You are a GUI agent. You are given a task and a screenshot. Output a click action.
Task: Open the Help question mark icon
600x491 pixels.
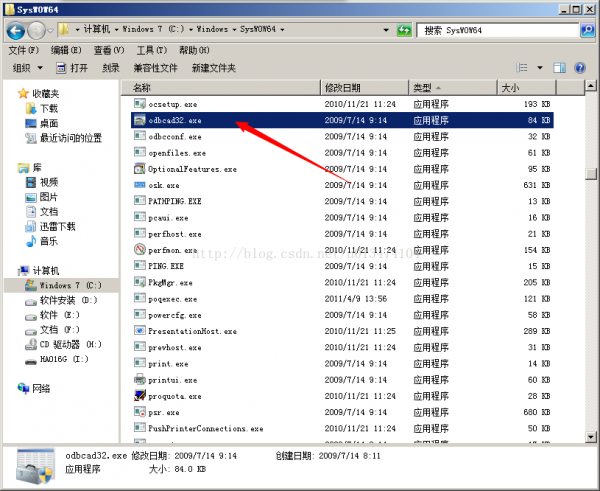(580, 68)
